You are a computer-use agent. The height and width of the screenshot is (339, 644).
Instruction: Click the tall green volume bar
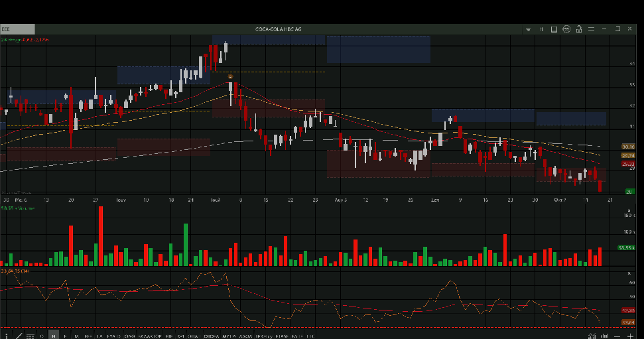[186, 245]
